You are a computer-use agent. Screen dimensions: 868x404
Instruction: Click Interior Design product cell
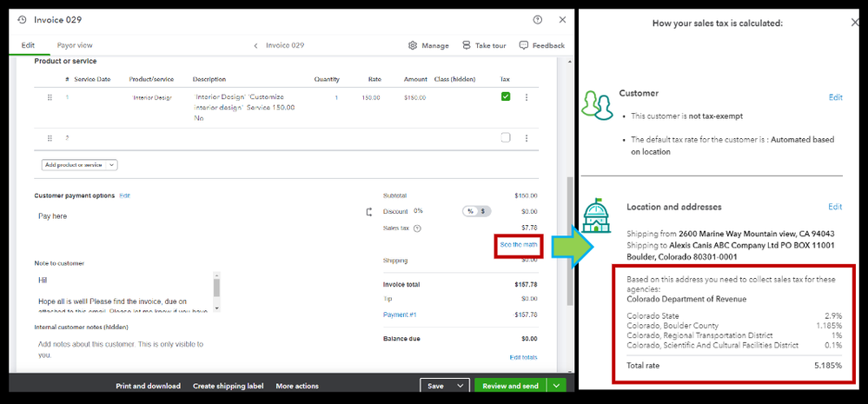(x=152, y=97)
